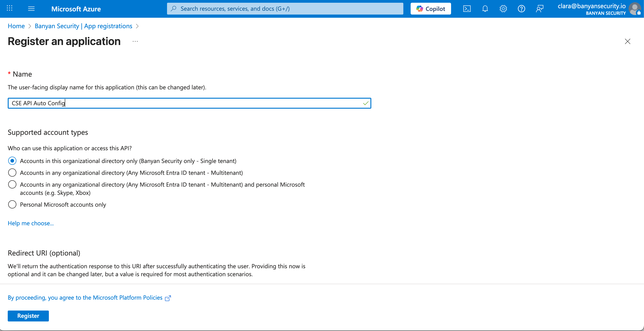Navigate to Banyan Security App registrations breadcrumb

83,26
